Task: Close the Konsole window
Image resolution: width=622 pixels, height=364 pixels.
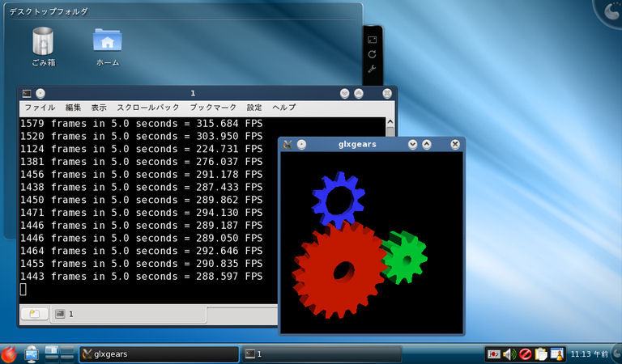Action: point(387,94)
